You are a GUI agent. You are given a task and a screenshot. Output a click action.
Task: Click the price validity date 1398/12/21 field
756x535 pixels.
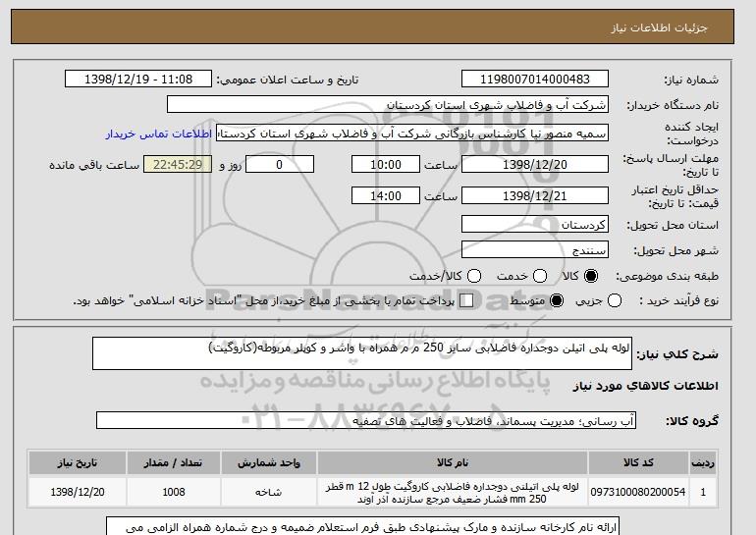point(535,195)
